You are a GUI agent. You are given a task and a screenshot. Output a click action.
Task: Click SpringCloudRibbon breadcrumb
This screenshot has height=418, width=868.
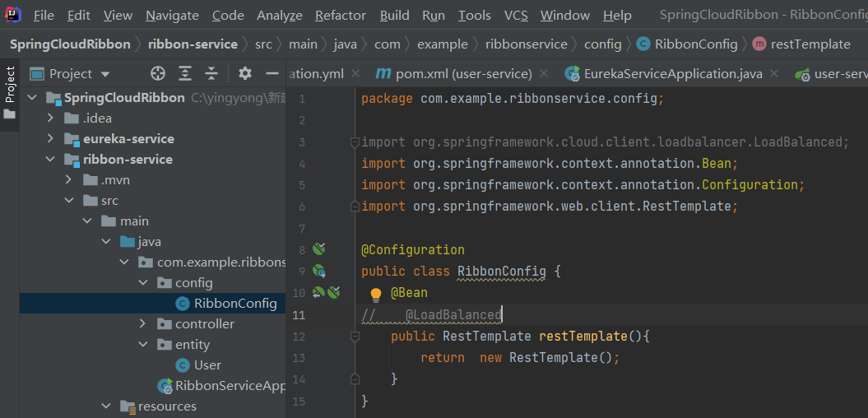tap(70, 44)
